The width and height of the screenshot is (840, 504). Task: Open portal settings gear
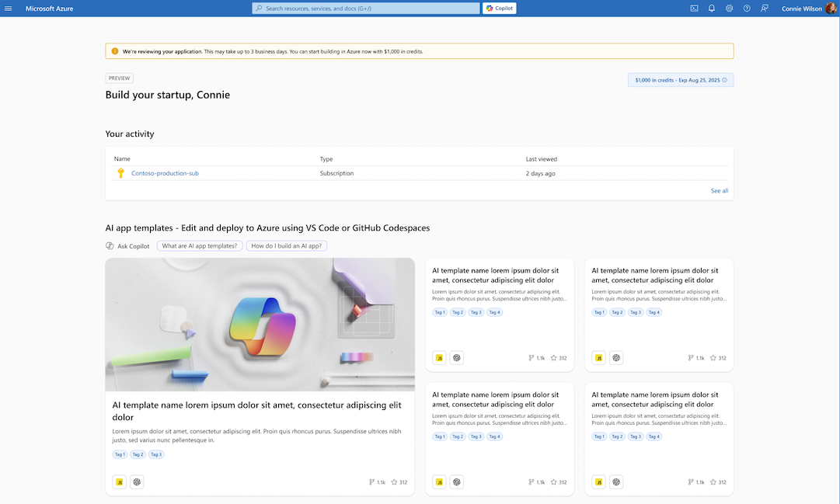(x=729, y=9)
